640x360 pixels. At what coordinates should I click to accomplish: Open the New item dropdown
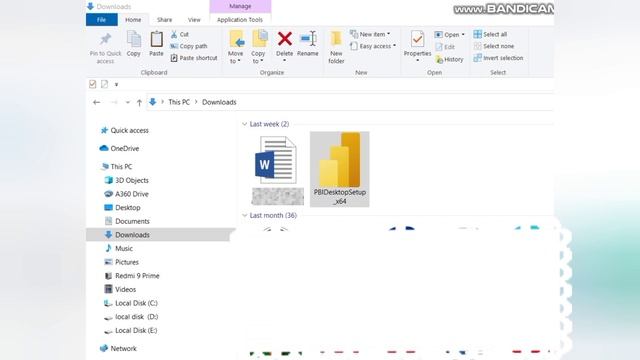(370, 34)
